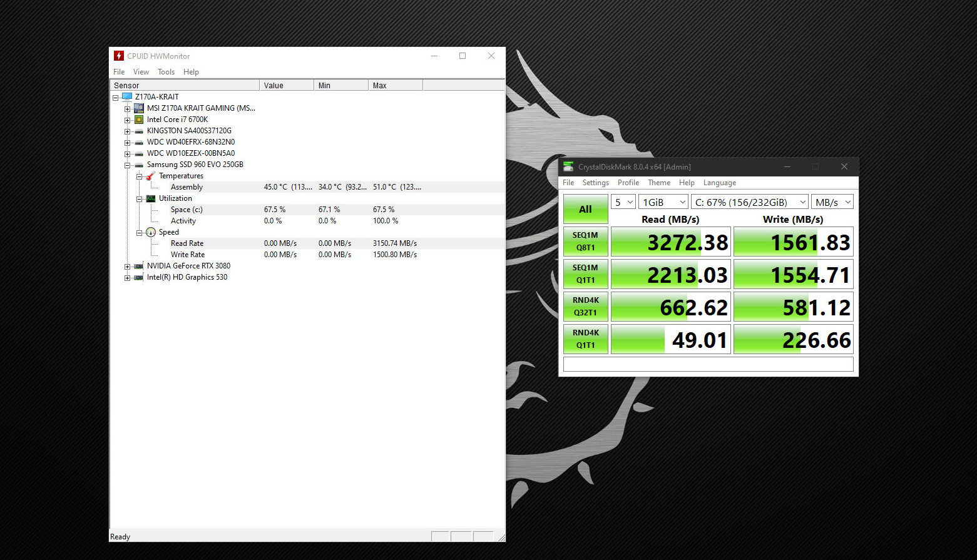Open the test count dropdown showing 5
The height and width of the screenshot is (560, 977).
click(623, 202)
